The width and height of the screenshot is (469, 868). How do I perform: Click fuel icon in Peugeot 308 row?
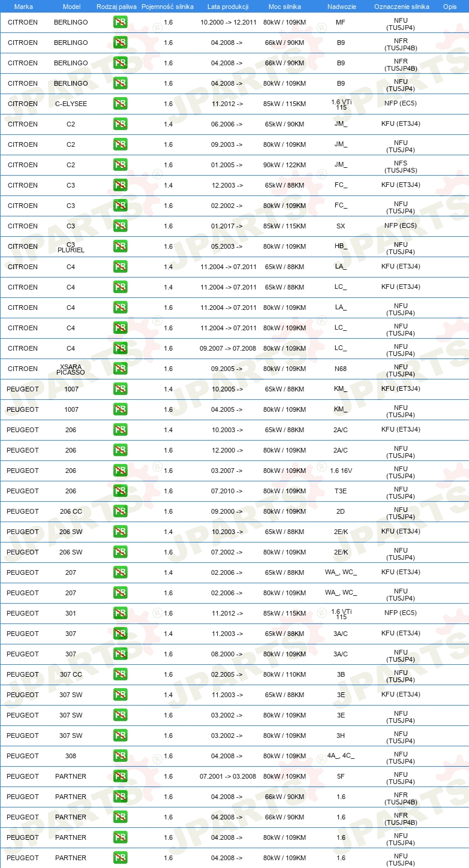[120, 756]
